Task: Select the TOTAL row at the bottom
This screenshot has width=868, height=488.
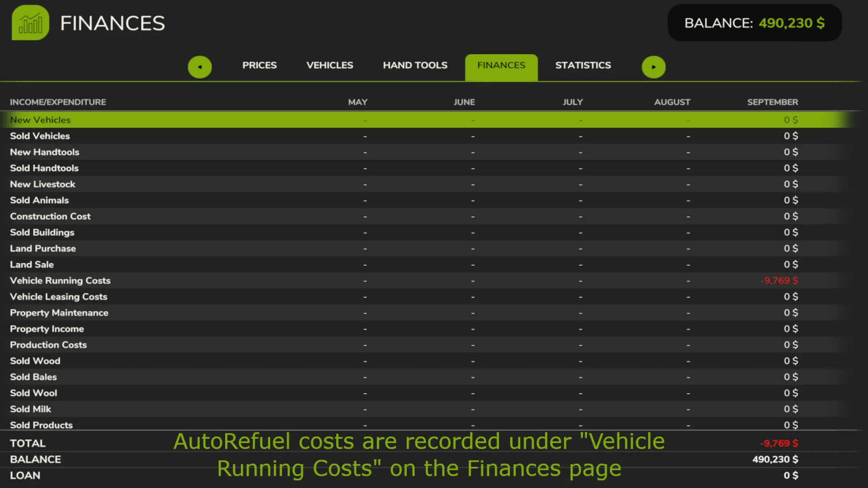Action: tap(28, 443)
